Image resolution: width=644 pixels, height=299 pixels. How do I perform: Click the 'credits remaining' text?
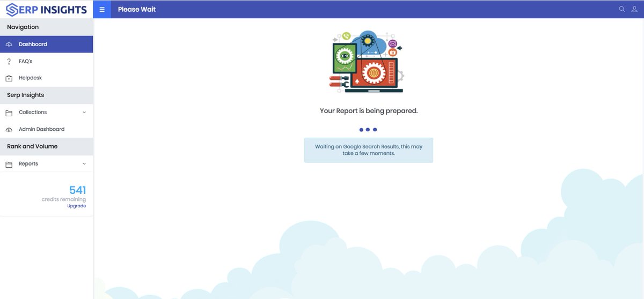click(x=64, y=199)
